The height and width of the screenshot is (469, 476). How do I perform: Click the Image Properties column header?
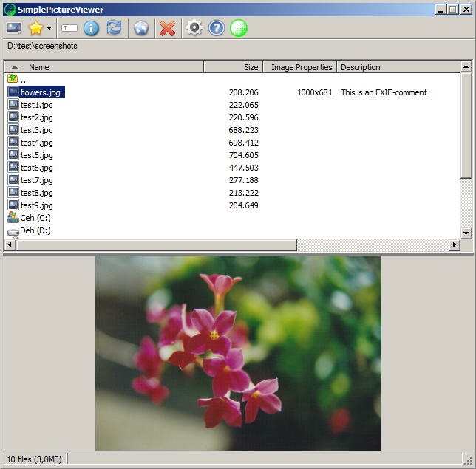(301, 67)
